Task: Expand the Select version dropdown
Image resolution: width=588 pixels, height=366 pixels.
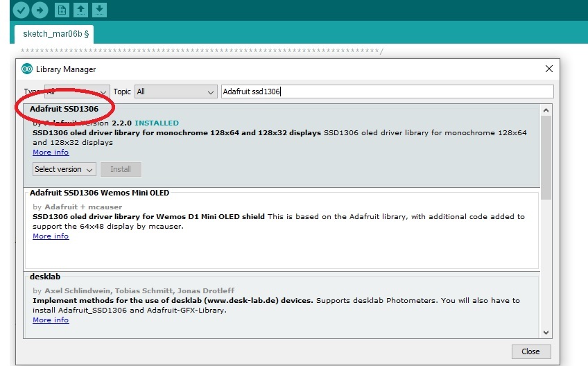Action: [x=64, y=169]
